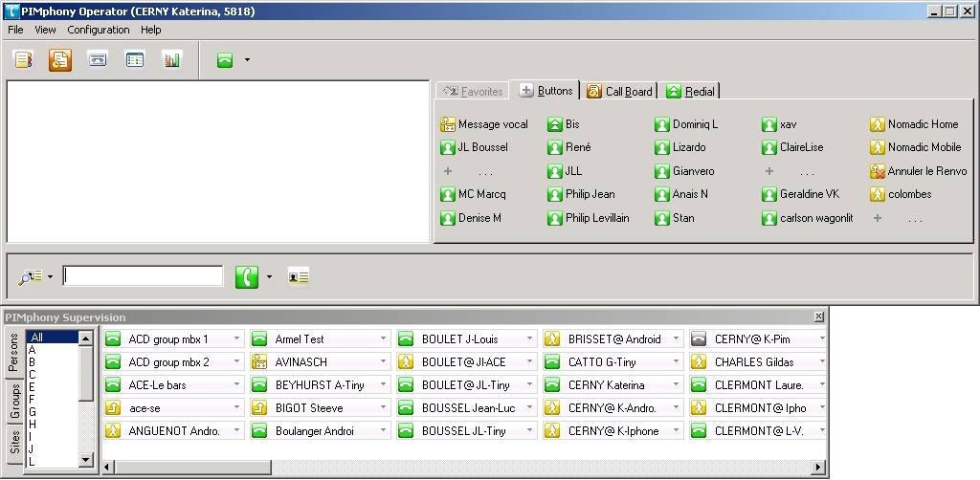980x480 pixels.
Task: Click ace-se forwarded status icon
Action: 113,408
